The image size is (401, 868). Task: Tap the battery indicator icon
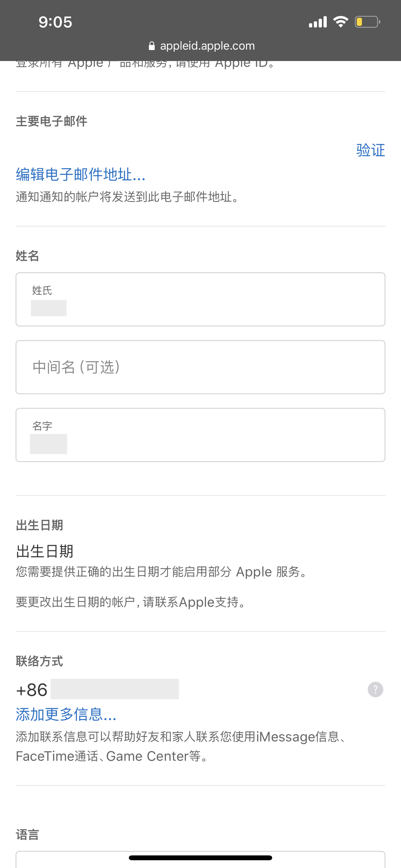coord(367,22)
